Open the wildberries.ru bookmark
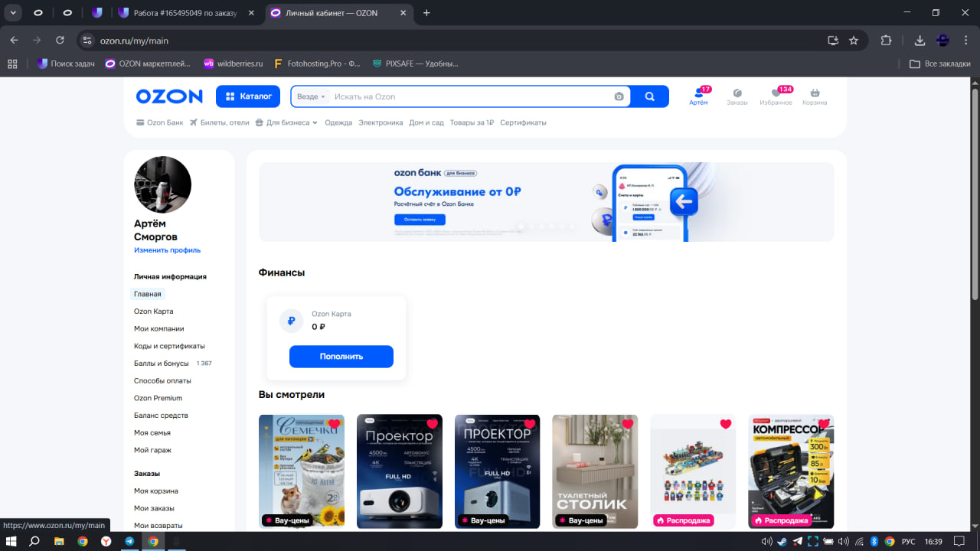980x551 pixels. coord(233,64)
